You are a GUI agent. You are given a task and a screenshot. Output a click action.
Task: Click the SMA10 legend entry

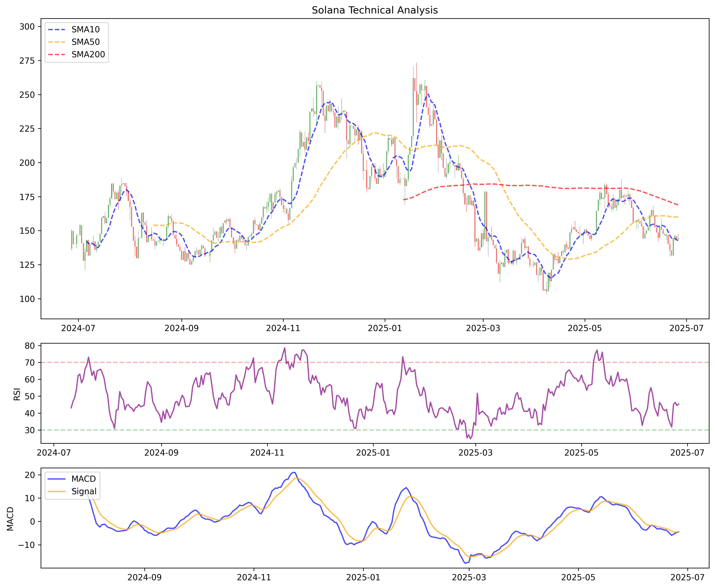click(x=85, y=30)
